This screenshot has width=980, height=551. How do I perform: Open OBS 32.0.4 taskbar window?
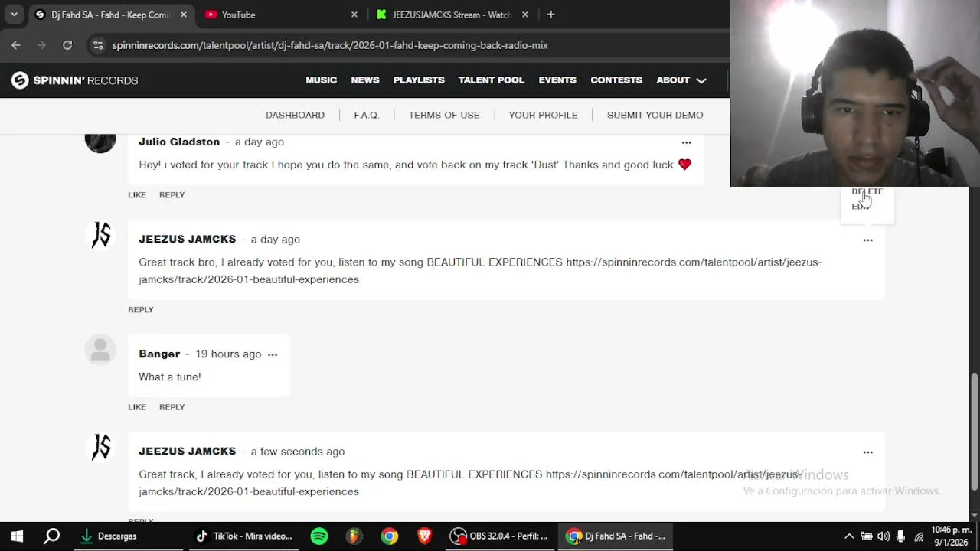point(501,536)
